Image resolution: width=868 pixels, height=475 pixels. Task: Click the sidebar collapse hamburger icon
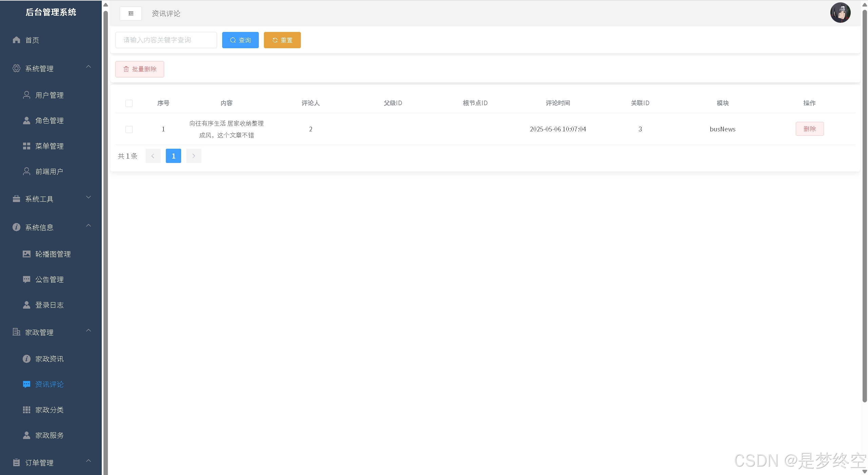(x=131, y=14)
